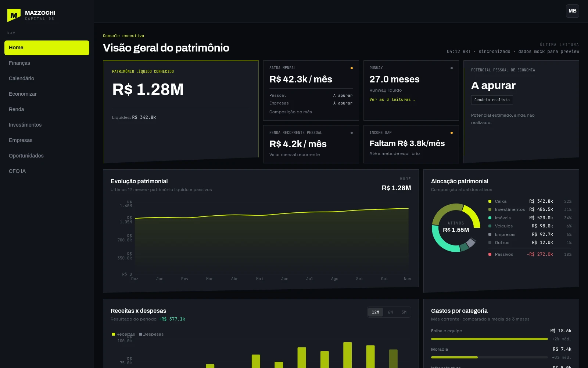Viewport: 588px width, 368px height.
Task: Click the Empresas grey legend swatch
Action: pos(490,234)
